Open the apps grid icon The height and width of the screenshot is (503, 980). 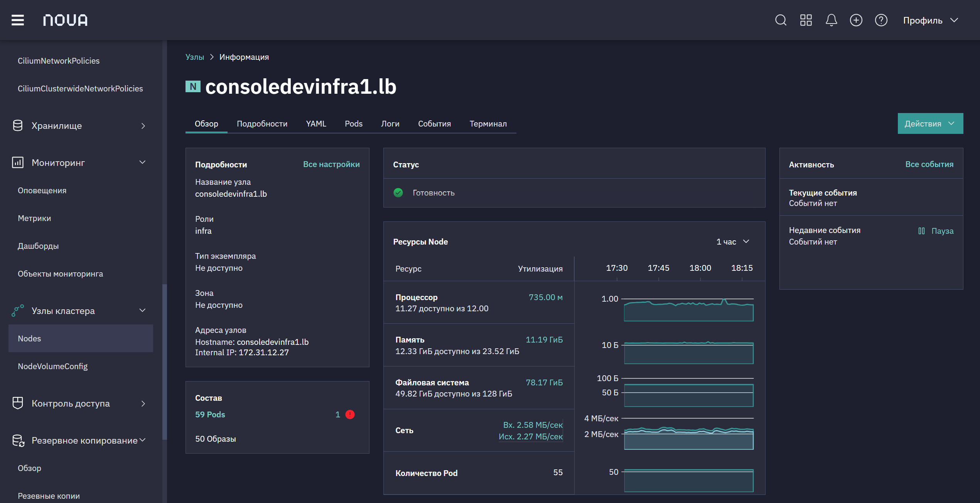pyautogui.click(x=806, y=20)
